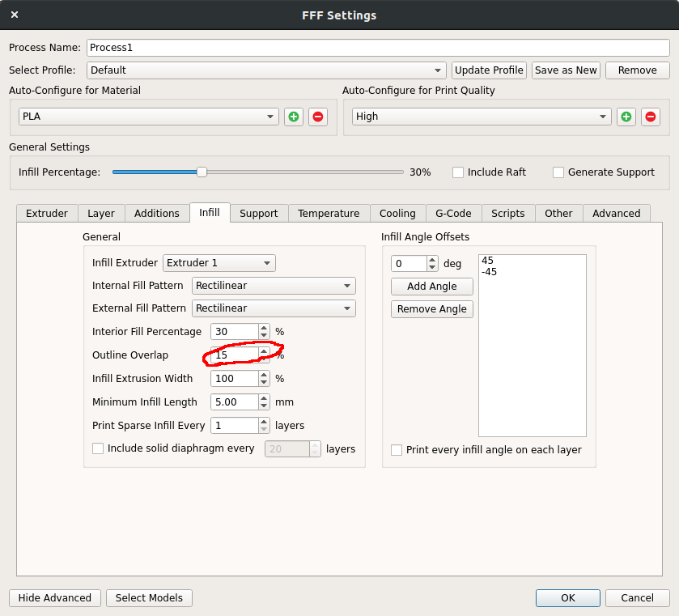
Task: Open the PLA material dropdown
Action: point(149,117)
